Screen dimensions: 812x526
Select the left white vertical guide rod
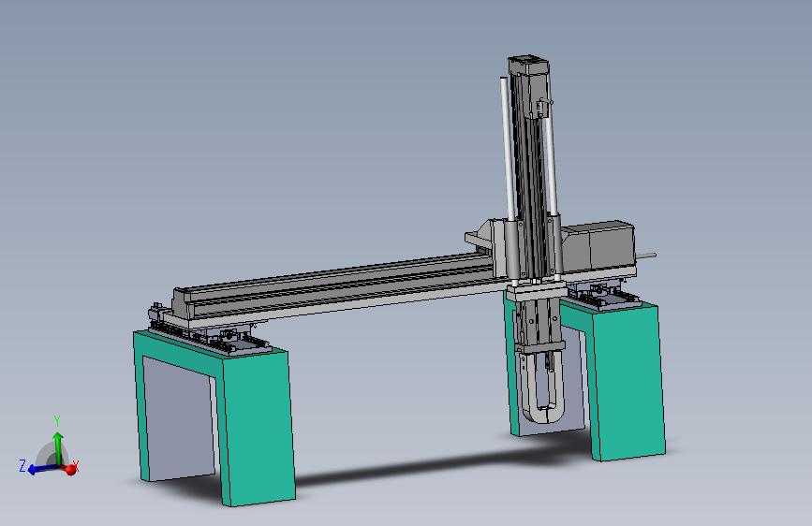tap(508, 148)
